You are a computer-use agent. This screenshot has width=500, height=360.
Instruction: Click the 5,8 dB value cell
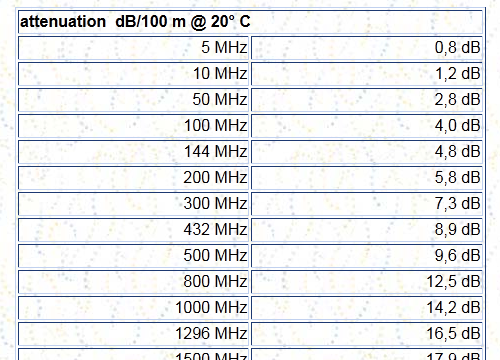pos(367,178)
